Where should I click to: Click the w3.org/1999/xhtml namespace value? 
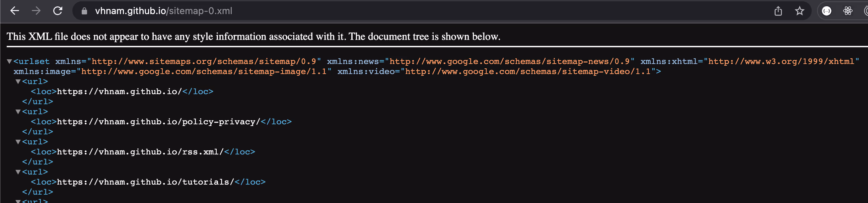tap(781, 61)
